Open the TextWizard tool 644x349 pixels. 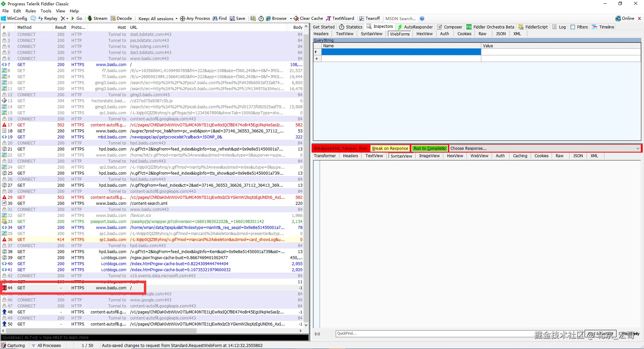340,18
